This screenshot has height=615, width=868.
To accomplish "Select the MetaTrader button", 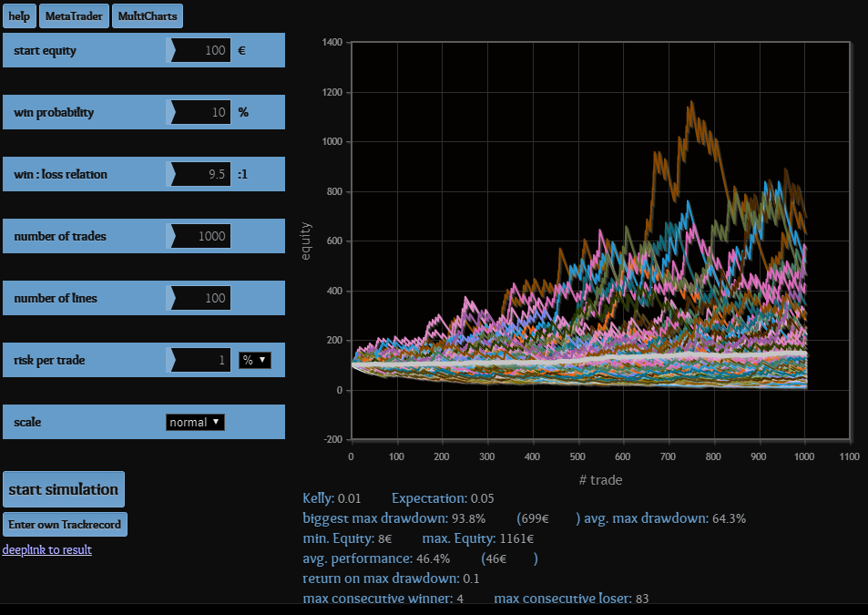I will [74, 16].
